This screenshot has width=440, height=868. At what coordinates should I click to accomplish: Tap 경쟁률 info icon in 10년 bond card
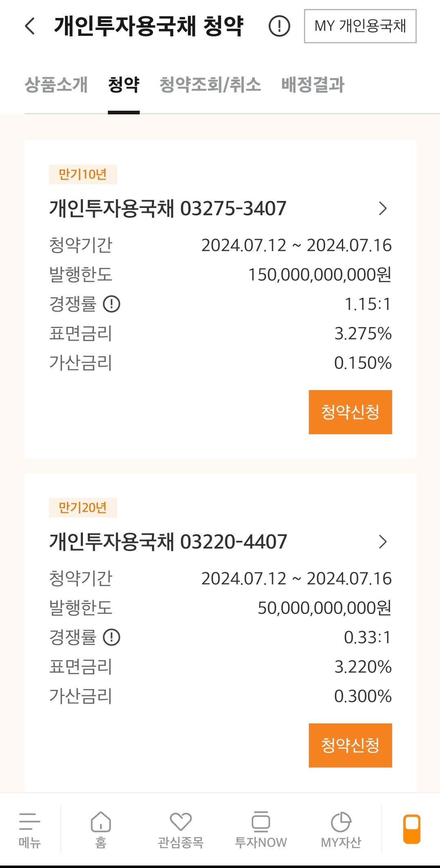tap(112, 304)
